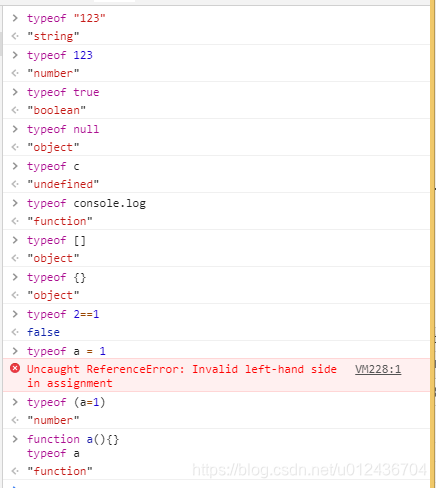Select the output "boolean"
This screenshot has width=436, height=488.
pyautogui.click(x=56, y=110)
